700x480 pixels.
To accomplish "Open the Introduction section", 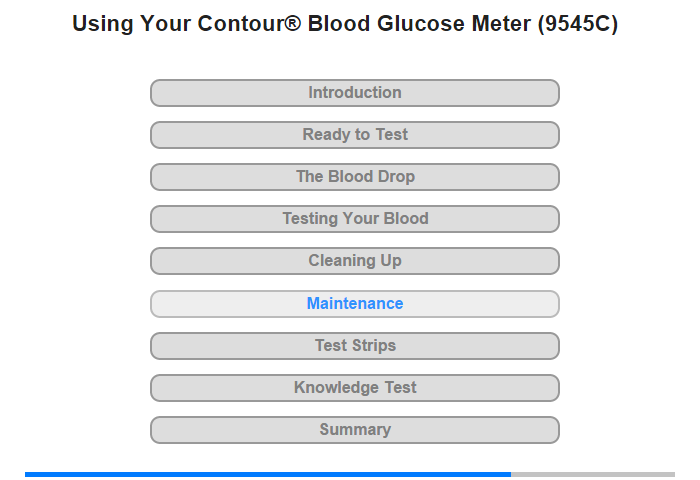I will [354, 93].
